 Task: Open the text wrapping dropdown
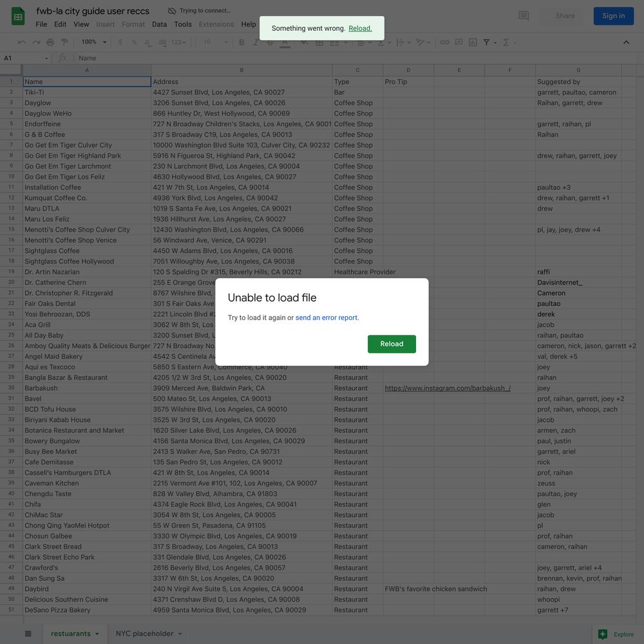(x=402, y=43)
